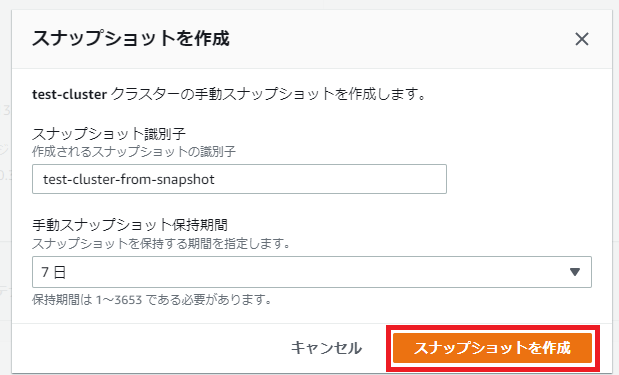Click the retention dropdown's down arrow
Viewport: 619px width, 375px height.
pos(575,272)
